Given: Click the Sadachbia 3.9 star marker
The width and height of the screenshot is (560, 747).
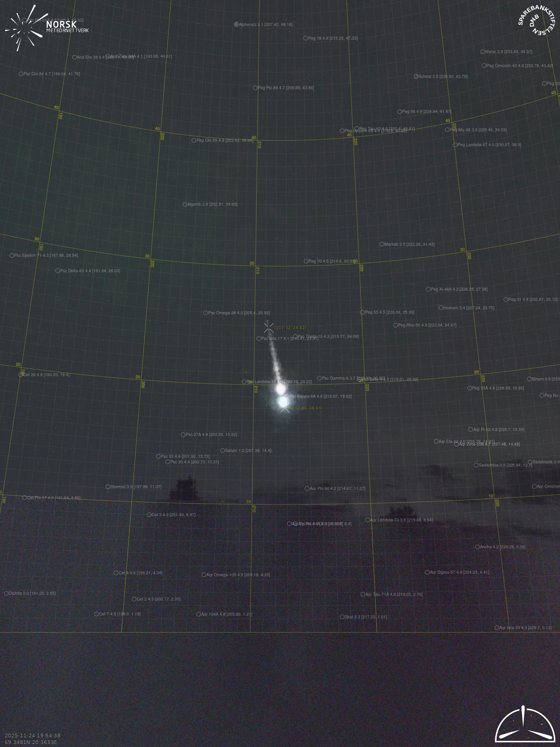Looking at the screenshot, I should click(476, 465).
